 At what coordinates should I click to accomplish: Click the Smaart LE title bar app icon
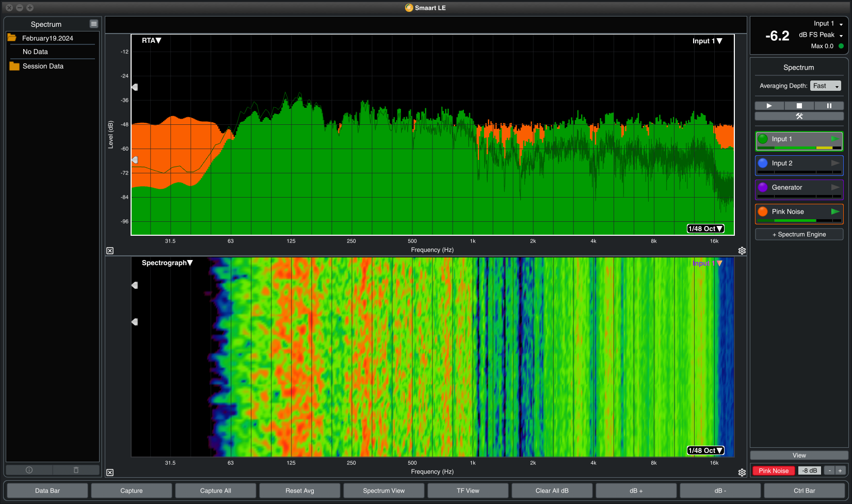(x=409, y=8)
